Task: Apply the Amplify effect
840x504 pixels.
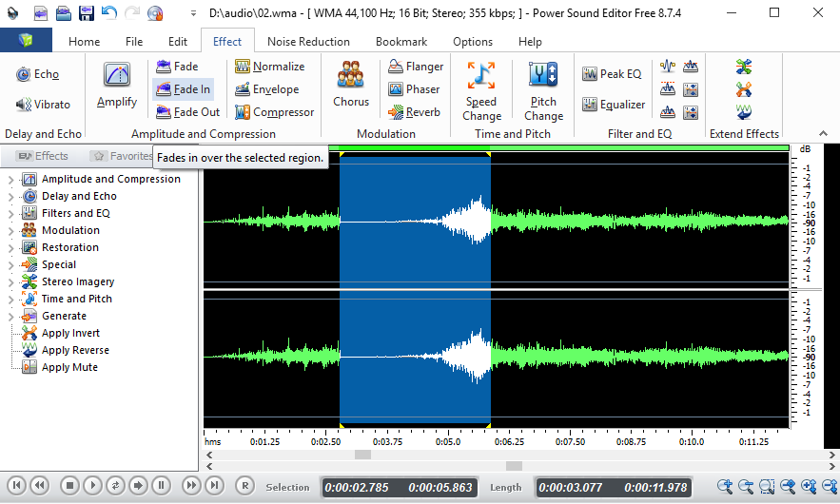Action: [x=117, y=85]
